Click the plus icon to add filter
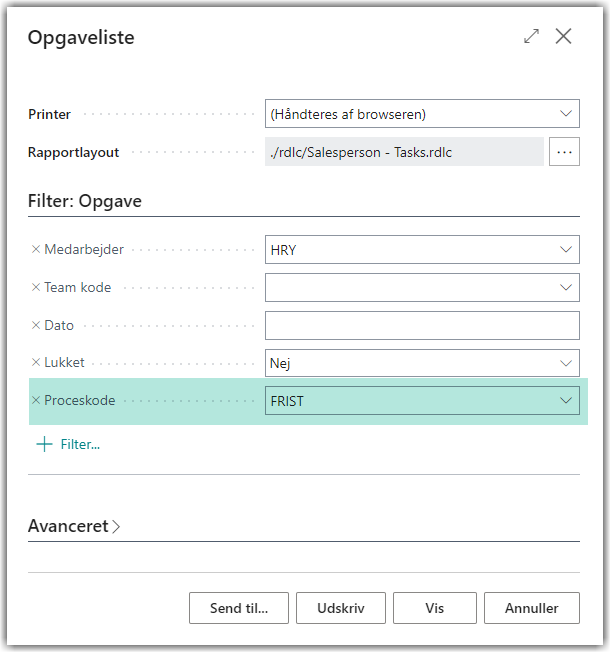Image resolution: width=611 pixels, height=653 pixels. coord(44,444)
